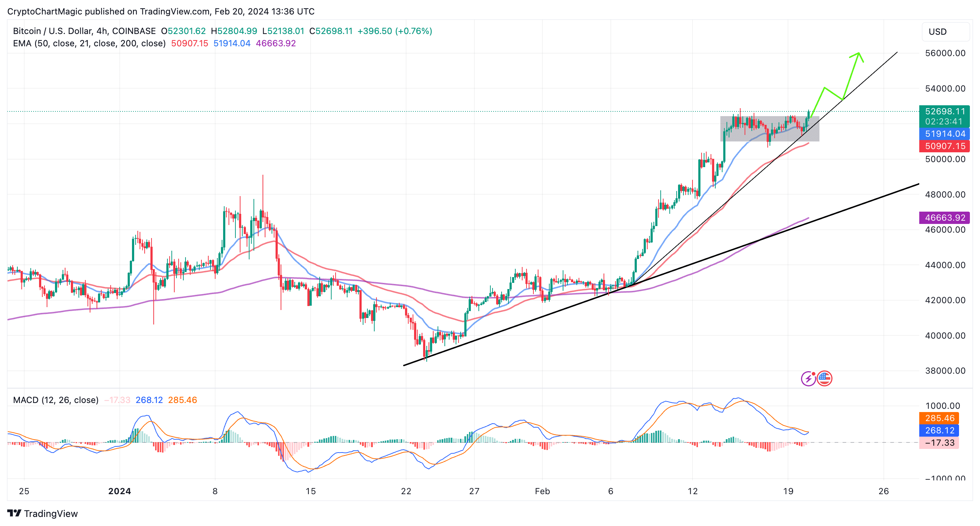980x526 pixels.
Task: Click the 27 date on time axis
Action: coord(474,491)
